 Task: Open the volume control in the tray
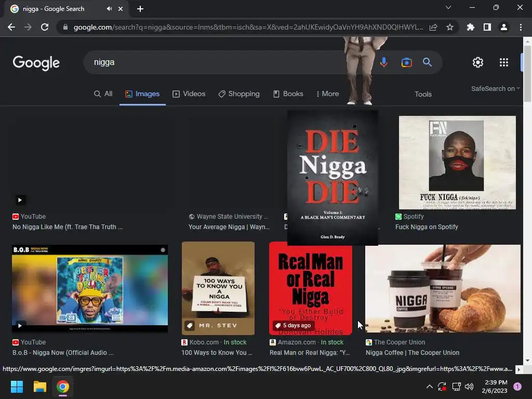pos(469,387)
